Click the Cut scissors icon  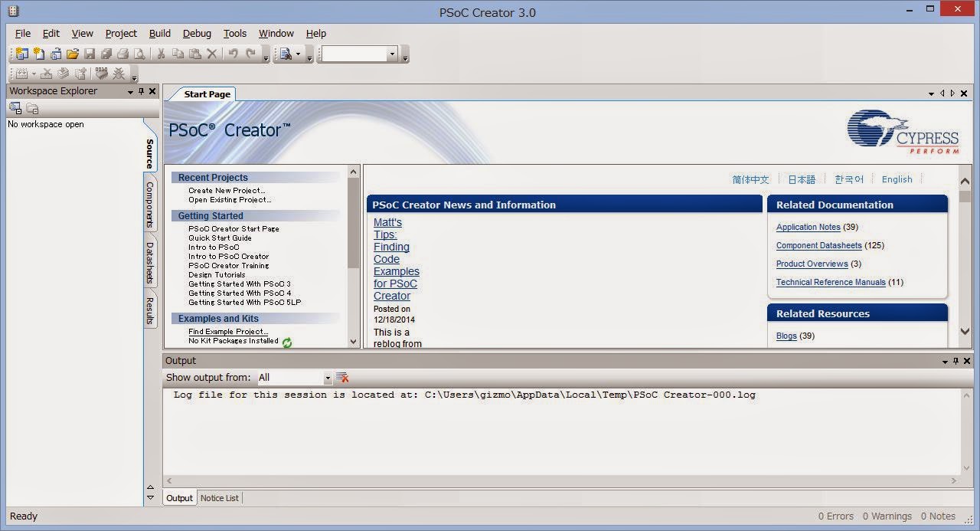[161, 54]
